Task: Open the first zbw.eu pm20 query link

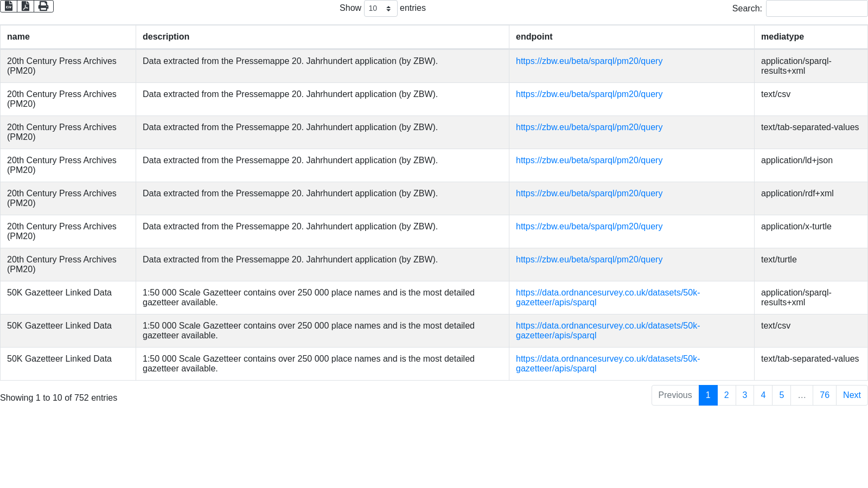Action: pos(589,61)
